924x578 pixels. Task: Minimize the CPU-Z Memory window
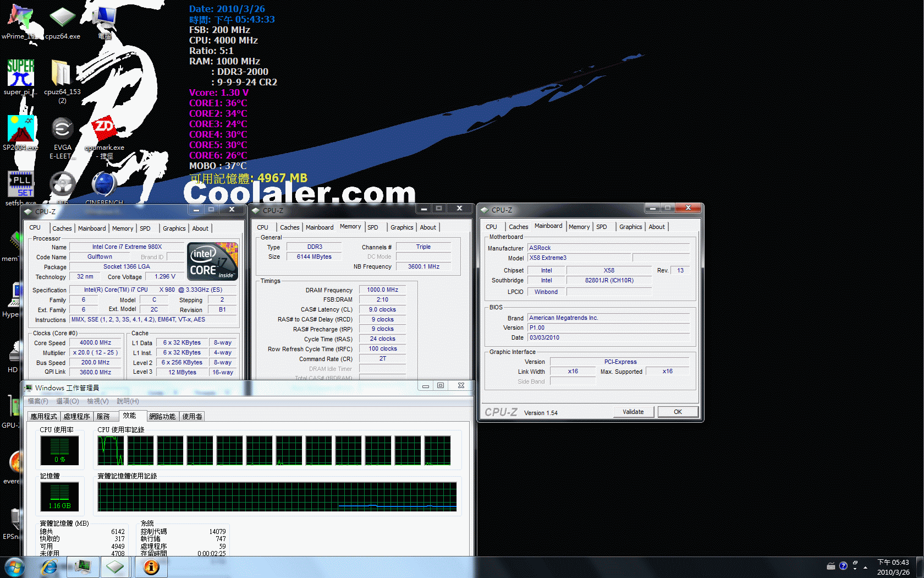(424, 209)
